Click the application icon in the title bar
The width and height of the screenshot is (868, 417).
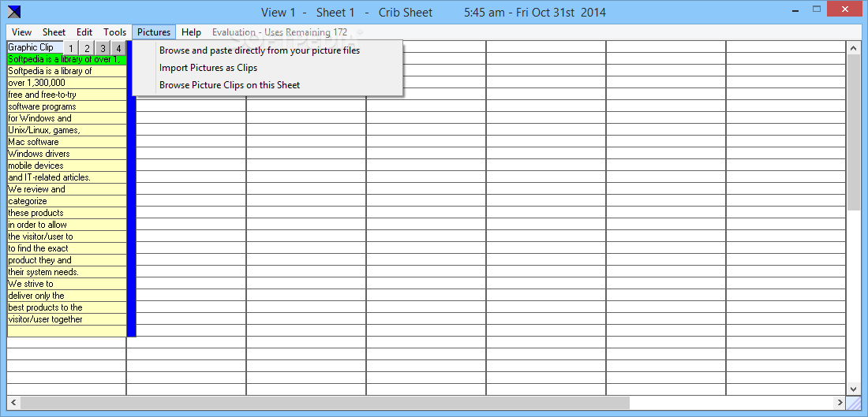(14, 12)
